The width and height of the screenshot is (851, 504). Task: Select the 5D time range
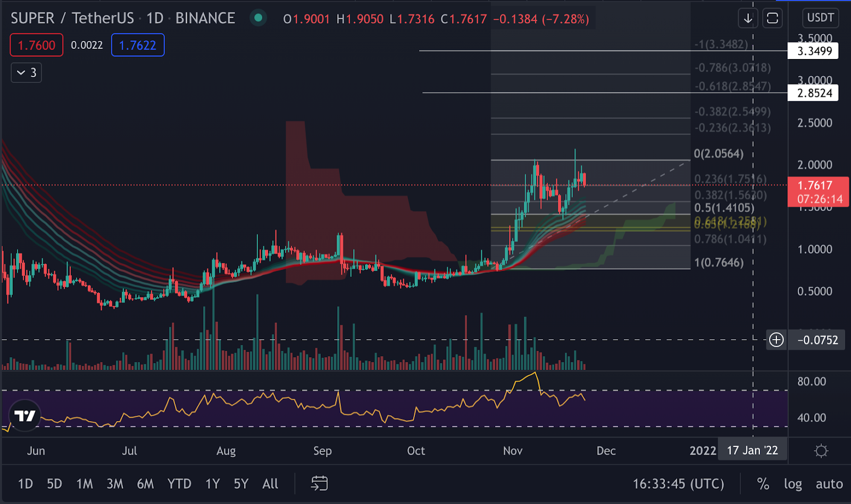(x=54, y=484)
